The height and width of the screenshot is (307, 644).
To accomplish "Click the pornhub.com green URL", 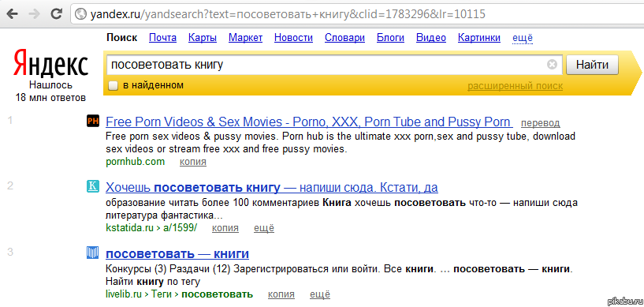I will pos(135,162).
